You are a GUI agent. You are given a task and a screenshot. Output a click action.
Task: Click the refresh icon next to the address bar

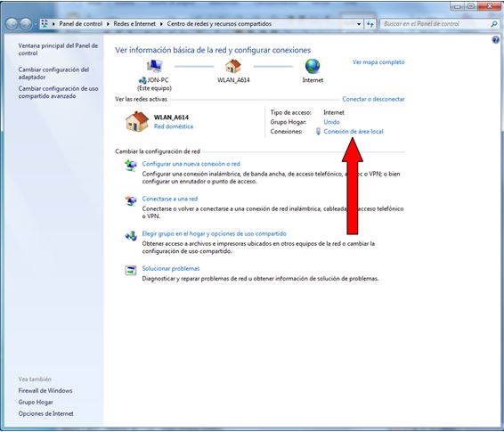[370, 24]
